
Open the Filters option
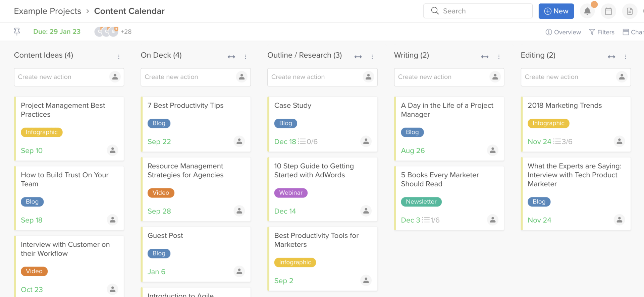602,32
